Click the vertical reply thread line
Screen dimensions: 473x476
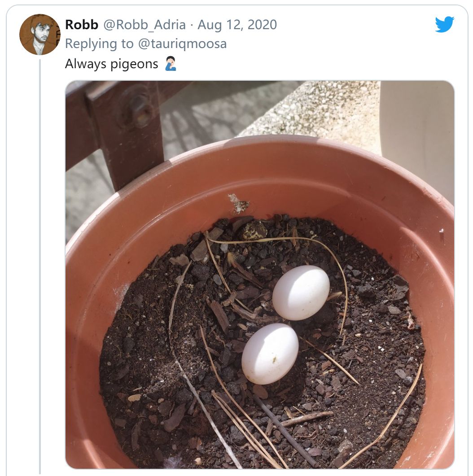[x=40, y=267]
